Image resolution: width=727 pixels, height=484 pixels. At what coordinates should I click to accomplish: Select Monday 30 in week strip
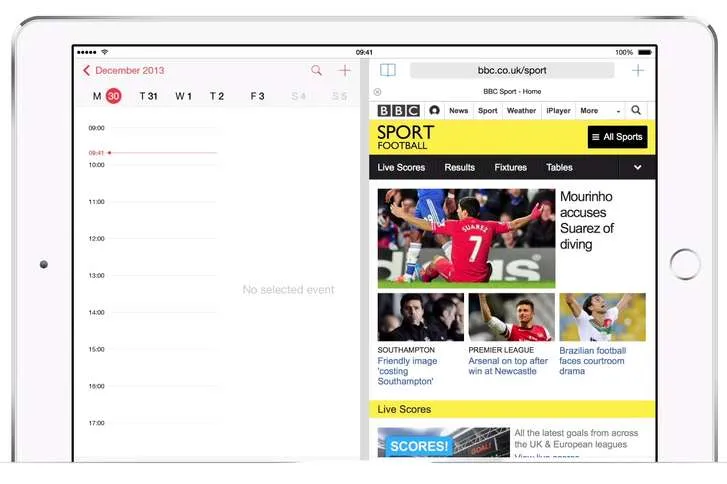tap(108, 96)
